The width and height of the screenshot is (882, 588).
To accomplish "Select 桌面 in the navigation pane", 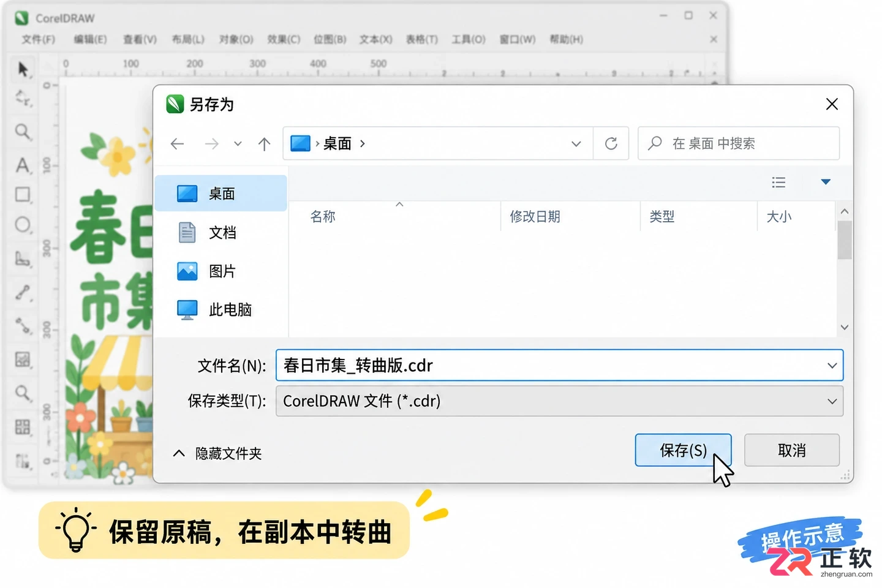I will 221,194.
